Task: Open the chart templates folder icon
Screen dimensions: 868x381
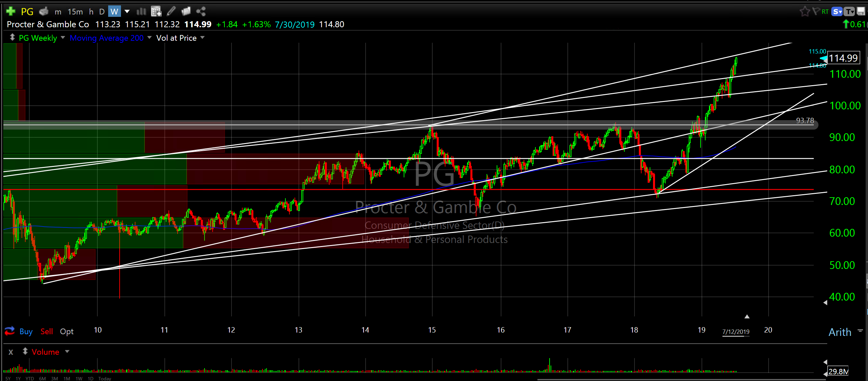Action: tap(186, 12)
